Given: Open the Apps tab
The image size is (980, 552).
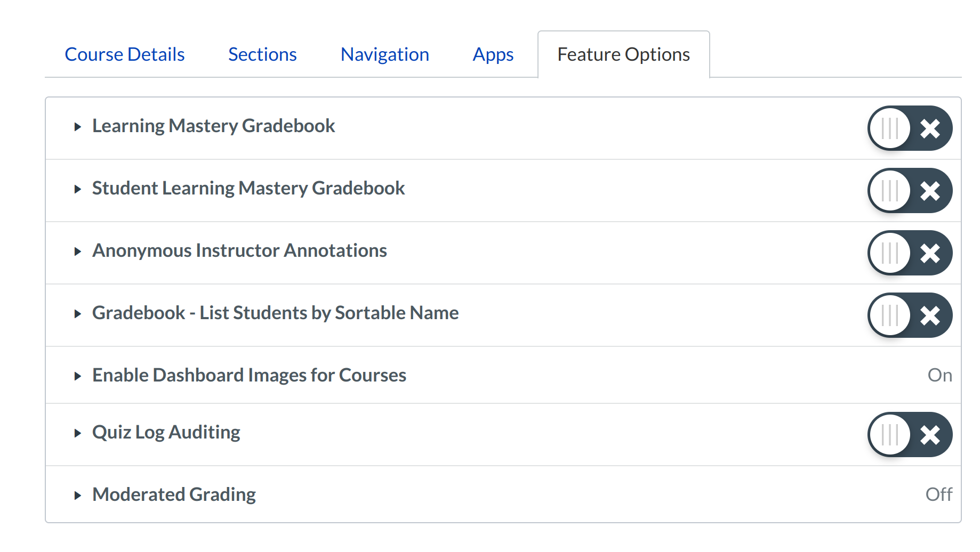Looking at the screenshot, I should (x=493, y=54).
